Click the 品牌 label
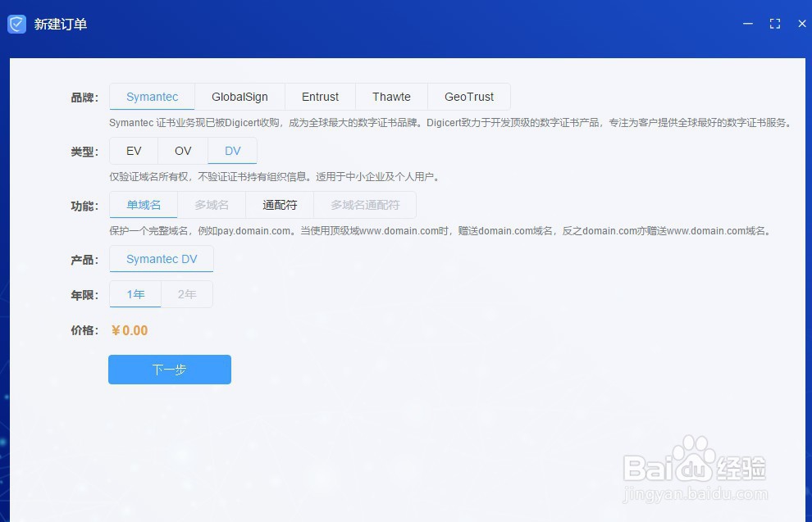This screenshot has height=522, width=812. (x=84, y=98)
